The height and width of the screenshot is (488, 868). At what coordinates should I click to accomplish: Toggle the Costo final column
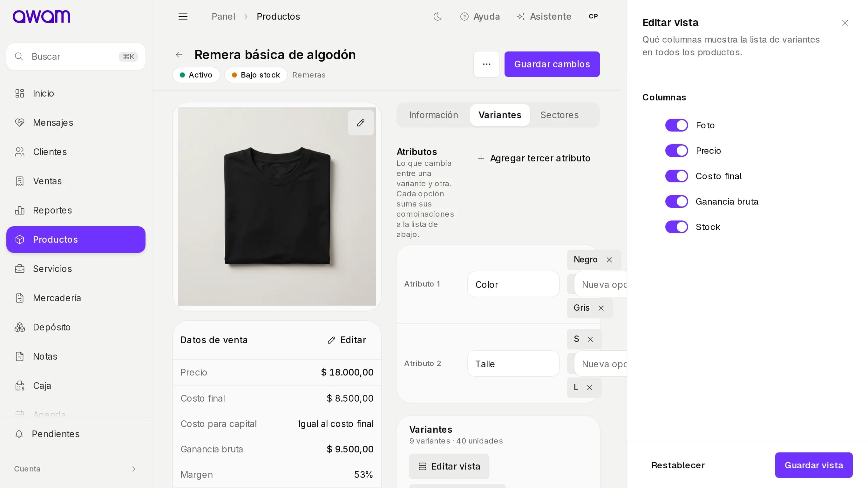pyautogui.click(x=676, y=176)
